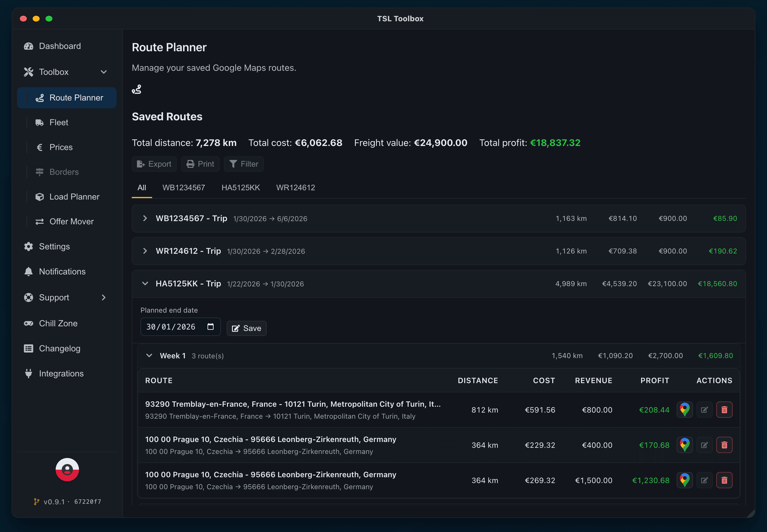Switch to the WB1234567 tab
767x532 pixels.
184,188
